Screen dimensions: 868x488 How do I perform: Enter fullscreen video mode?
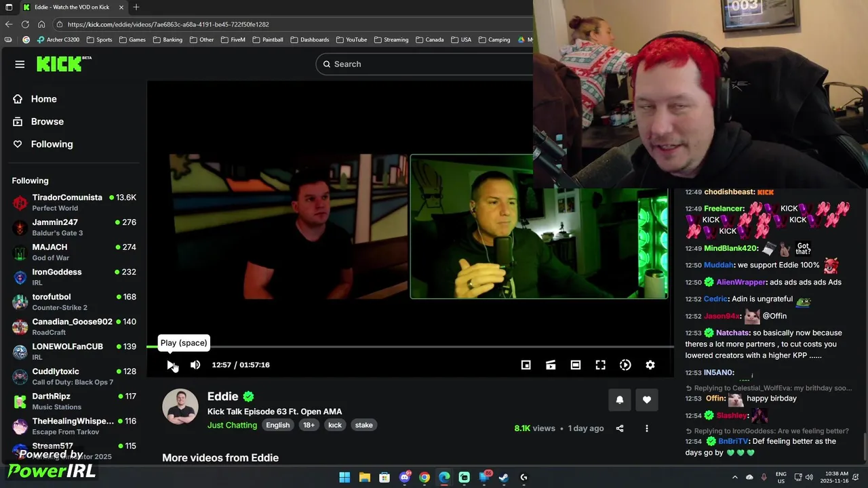600,365
